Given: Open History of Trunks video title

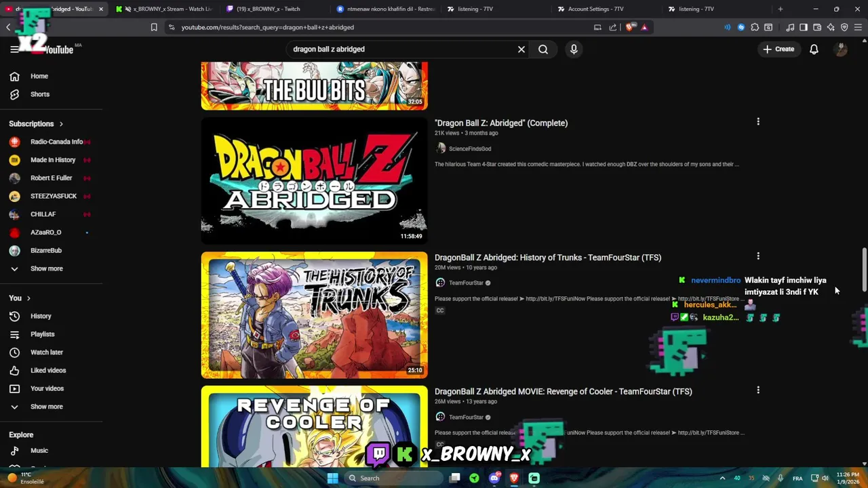Looking at the screenshot, I should tap(548, 258).
